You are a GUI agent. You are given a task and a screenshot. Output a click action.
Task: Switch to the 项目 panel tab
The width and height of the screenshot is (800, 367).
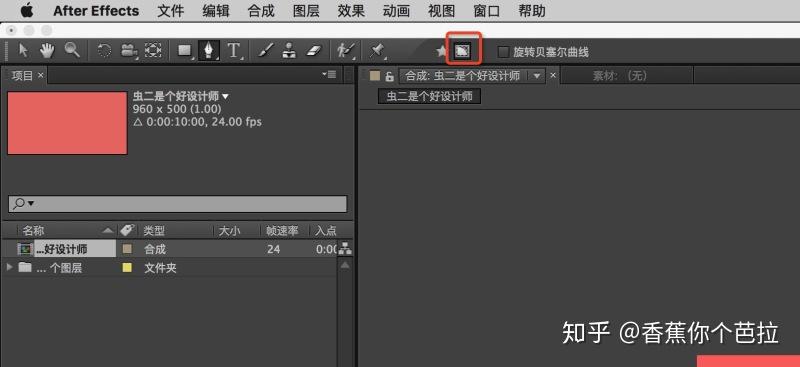click(22, 76)
